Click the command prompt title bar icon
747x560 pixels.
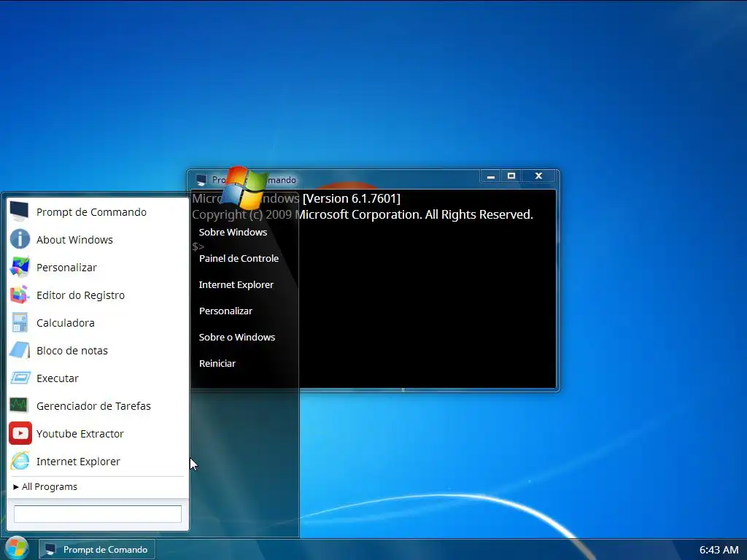(201, 179)
